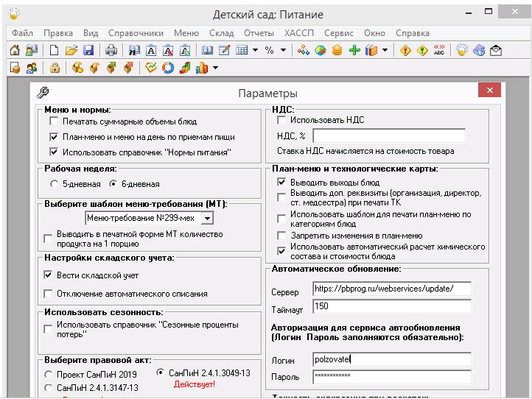Open the ХАССП menu
The height and width of the screenshot is (399, 532).
pyautogui.click(x=299, y=33)
